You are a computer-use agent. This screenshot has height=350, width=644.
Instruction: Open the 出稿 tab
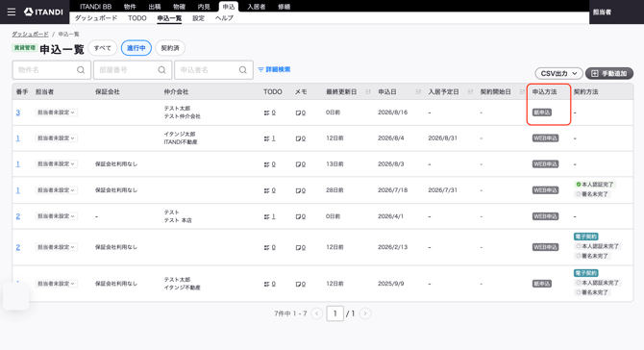pos(155,7)
